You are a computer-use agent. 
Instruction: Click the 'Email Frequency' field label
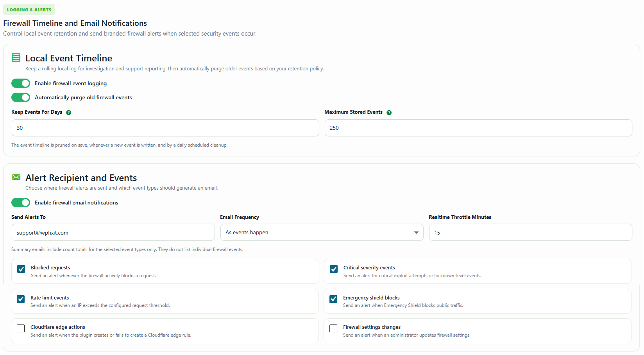(240, 217)
